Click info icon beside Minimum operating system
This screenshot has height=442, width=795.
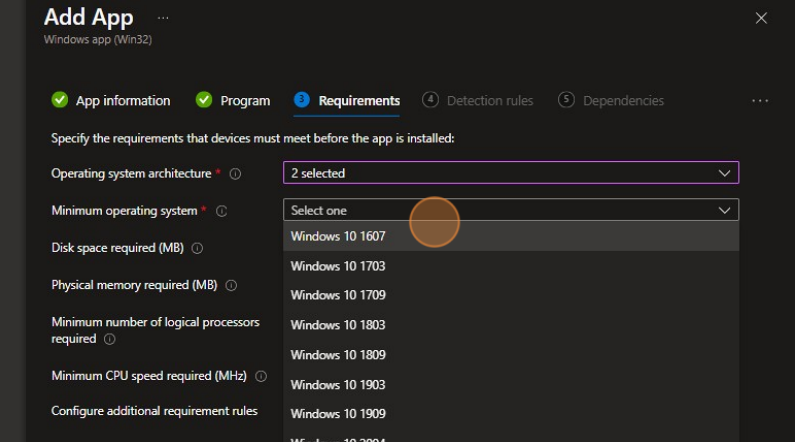222,211
